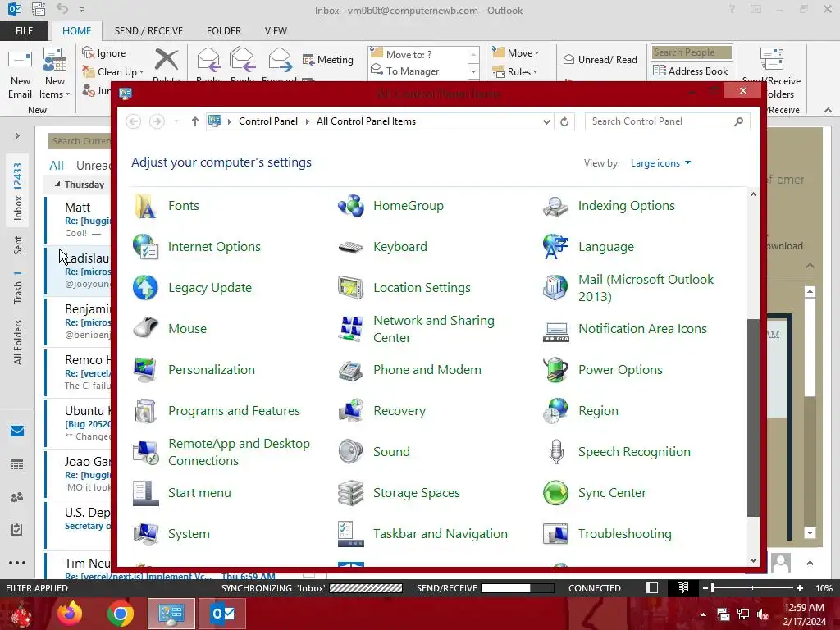Open the Troubleshooting icon
Screen dimensions: 840x630
(x=555, y=534)
